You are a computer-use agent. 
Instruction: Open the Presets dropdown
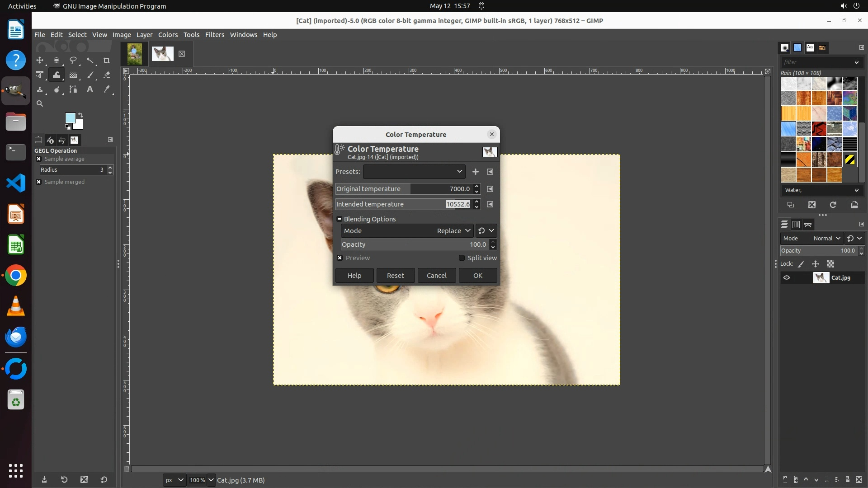tap(414, 172)
